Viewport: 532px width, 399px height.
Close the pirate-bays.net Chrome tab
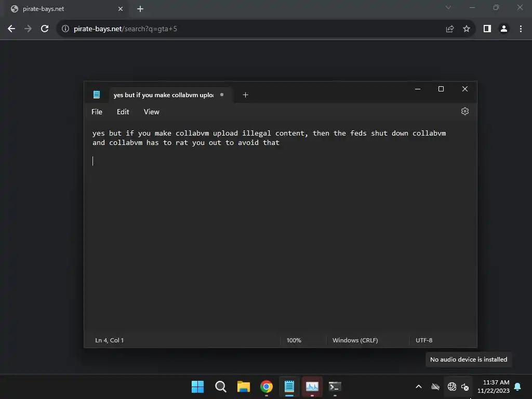(121, 9)
